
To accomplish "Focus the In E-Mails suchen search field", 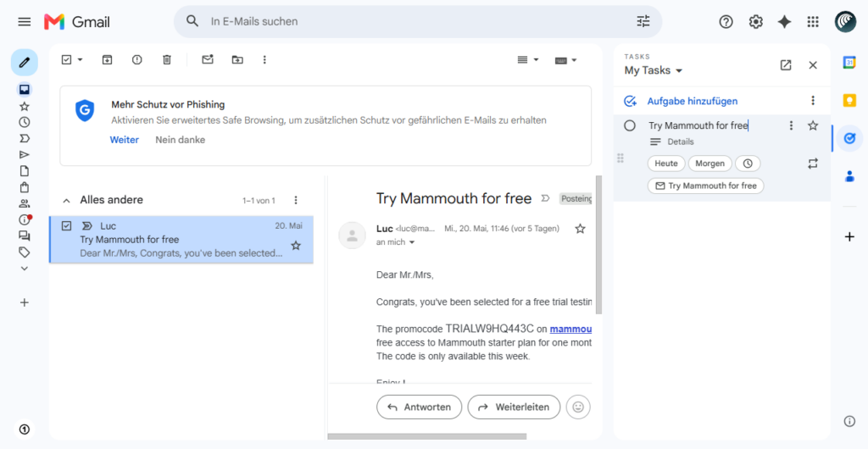I will 418,21.
